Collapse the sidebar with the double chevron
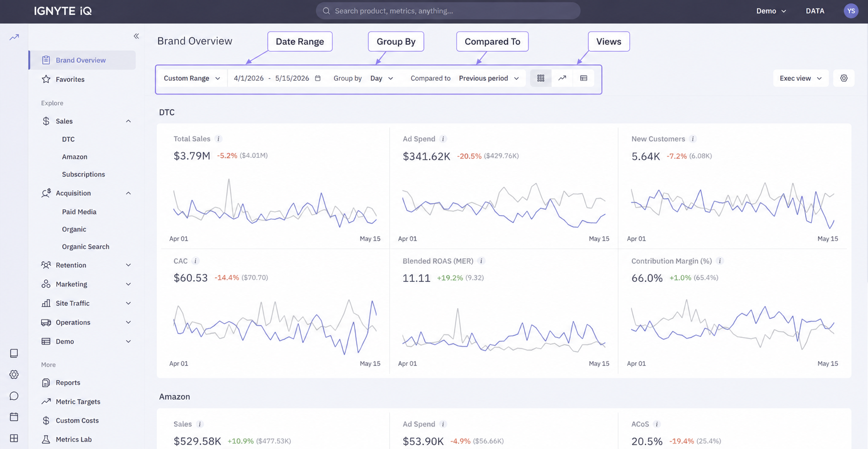This screenshot has width=868, height=449. pos(136,36)
